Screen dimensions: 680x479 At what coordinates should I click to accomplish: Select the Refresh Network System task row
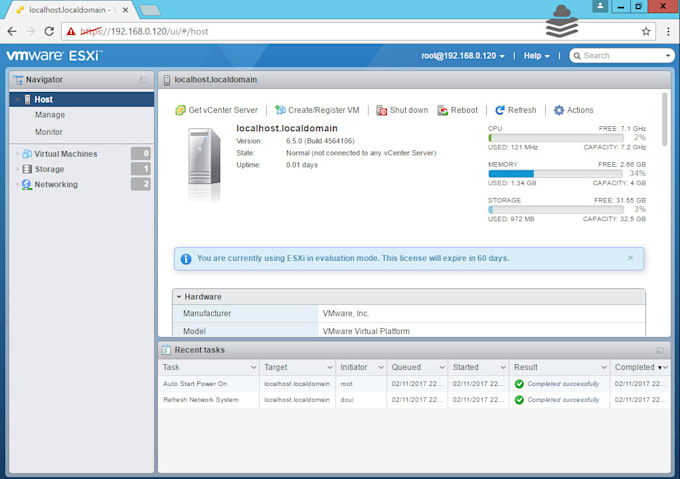(x=414, y=400)
